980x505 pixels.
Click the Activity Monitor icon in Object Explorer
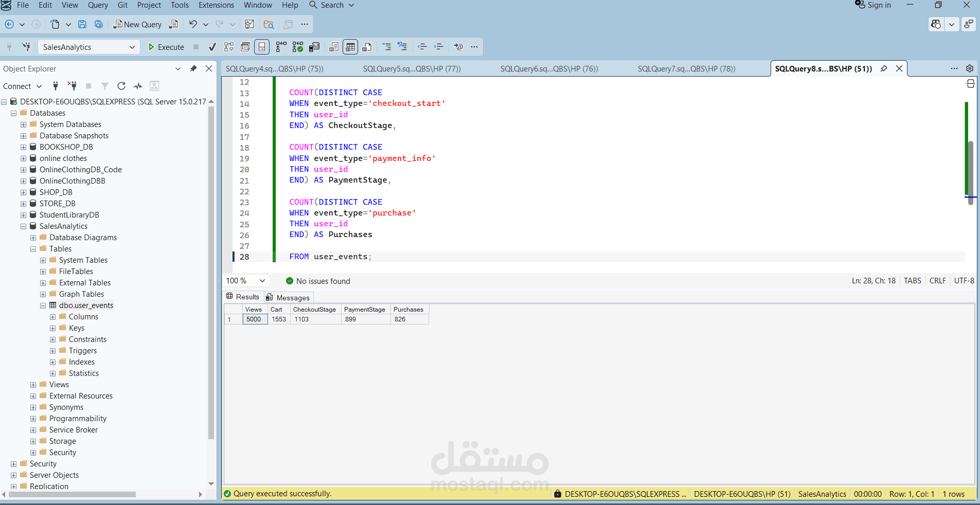tap(138, 86)
